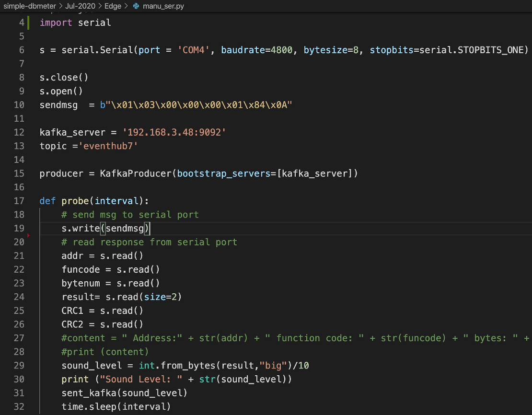Click the sendmsg byte string literal
Viewport: 532px width, 415px height.
click(x=196, y=105)
